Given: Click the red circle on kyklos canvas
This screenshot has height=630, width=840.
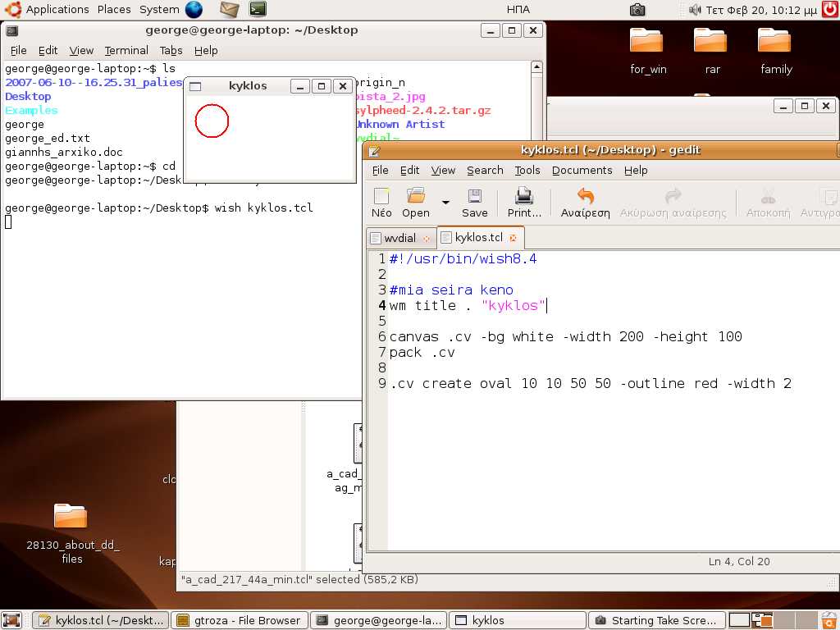Looking at the screenshot, I should click(212, 121).
